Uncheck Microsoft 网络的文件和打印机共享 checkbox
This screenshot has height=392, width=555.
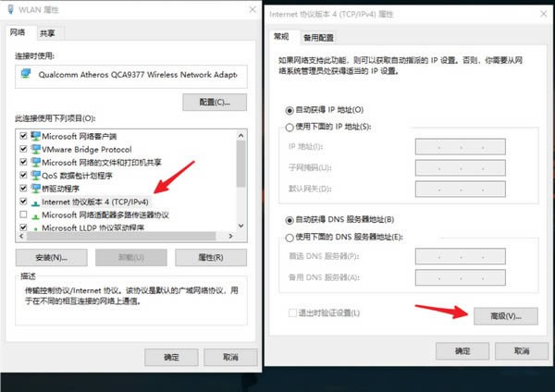pos(22,162)
